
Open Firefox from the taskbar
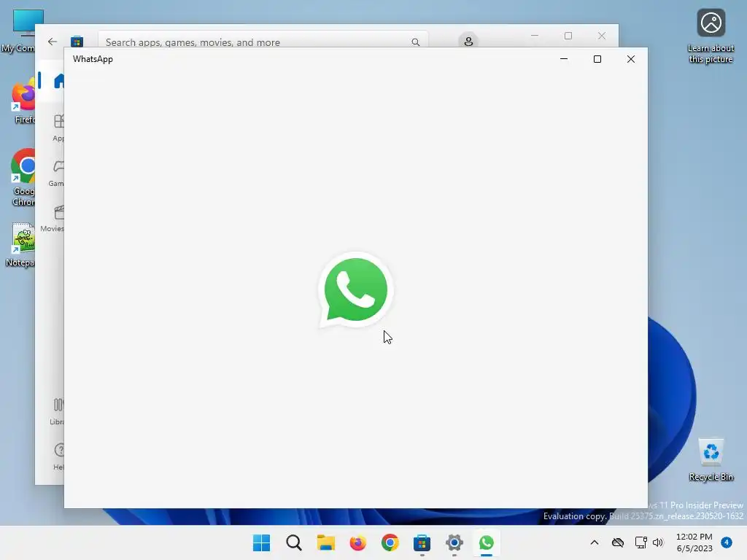click(357, 542)
